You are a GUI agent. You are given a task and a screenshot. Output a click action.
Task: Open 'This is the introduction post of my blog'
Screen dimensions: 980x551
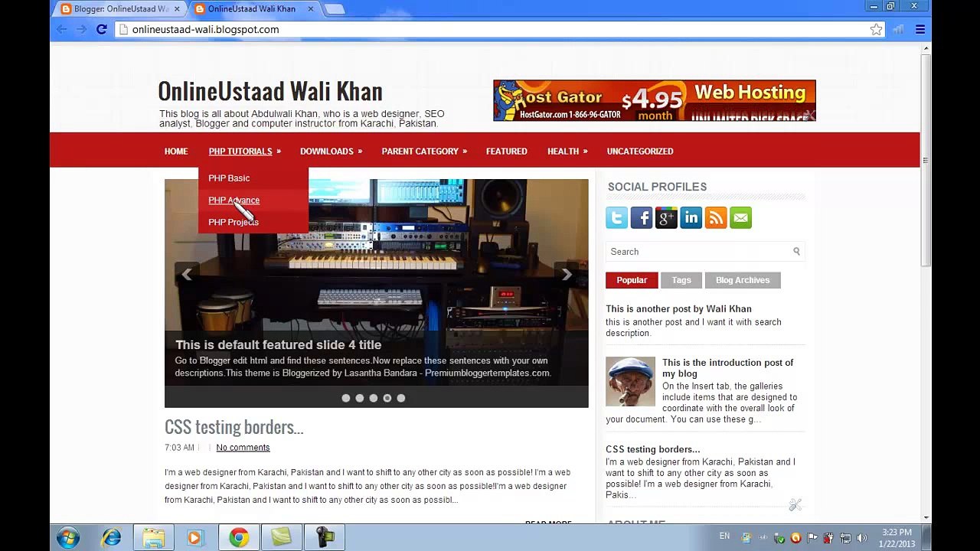coord(727,368)
